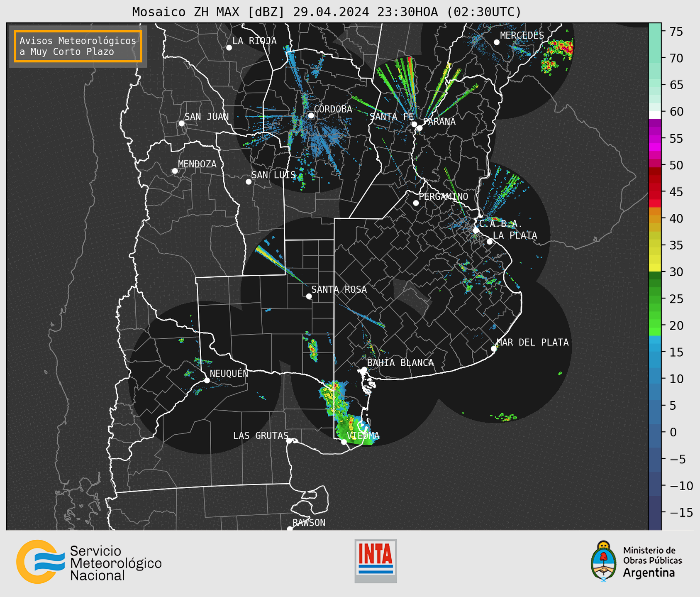Click the 45 dBZ red scale swatch
Viewport: 700px width, 597px height.
[655, 192]
